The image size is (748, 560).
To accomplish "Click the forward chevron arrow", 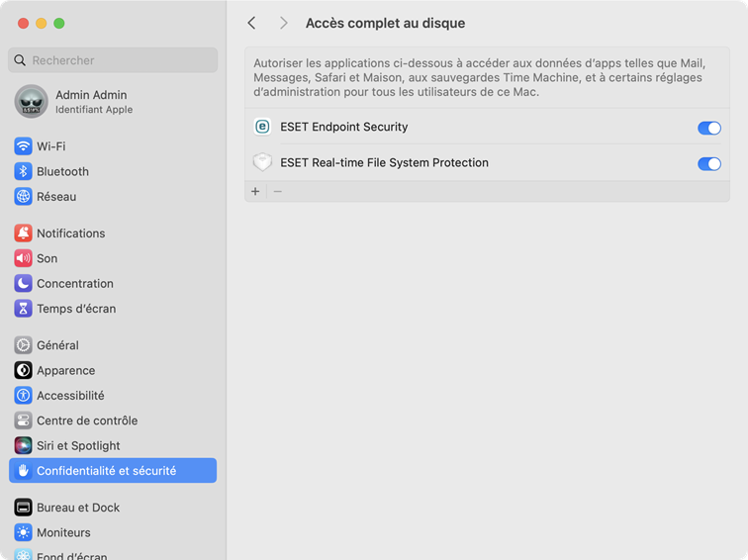I will (x=284, y=23).
